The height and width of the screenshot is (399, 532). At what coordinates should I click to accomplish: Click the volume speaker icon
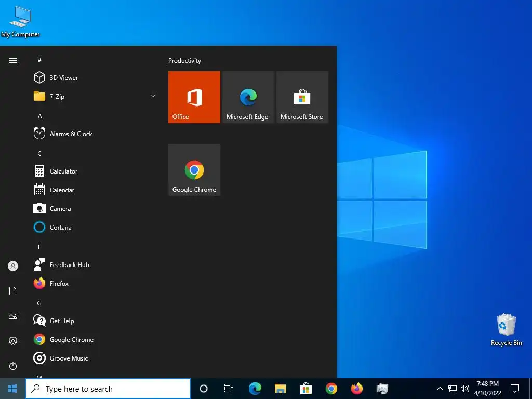pos(465,389)
